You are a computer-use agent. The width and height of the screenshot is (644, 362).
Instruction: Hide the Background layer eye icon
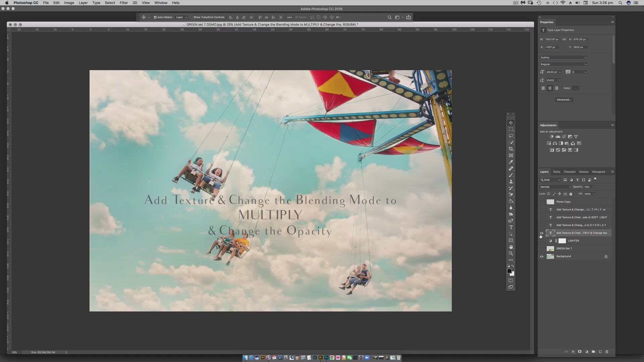542,256
